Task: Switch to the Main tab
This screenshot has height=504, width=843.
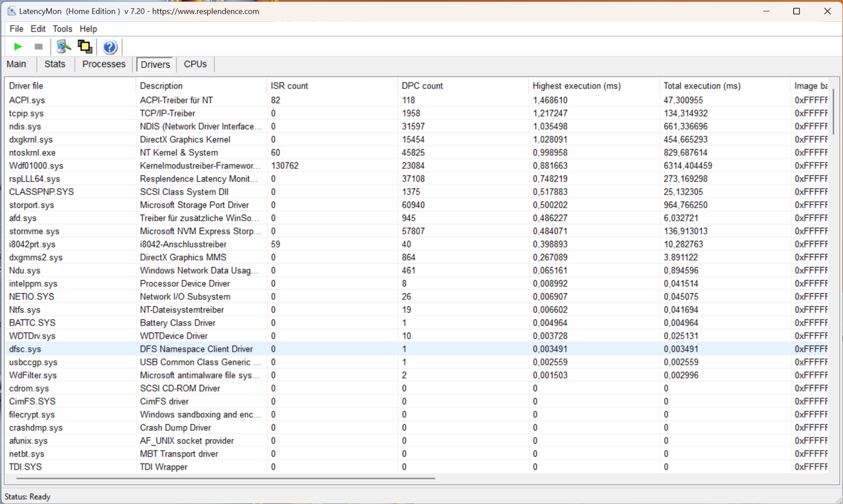Action: (x=16, y=64)
